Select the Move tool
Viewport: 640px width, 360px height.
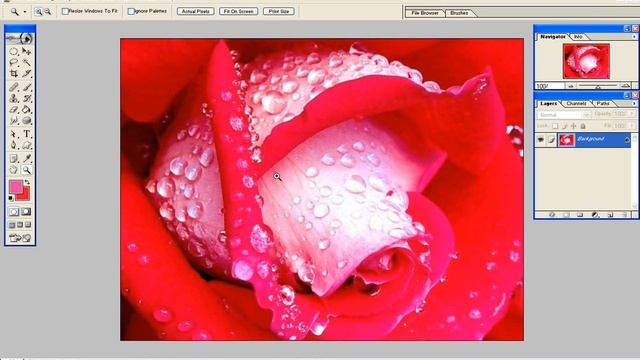[x=27, y=51]
